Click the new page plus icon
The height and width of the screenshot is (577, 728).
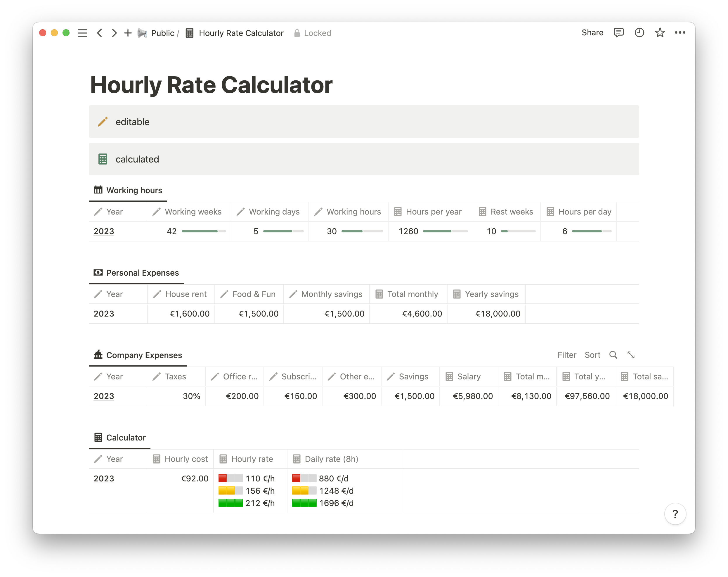coord(127,33)
